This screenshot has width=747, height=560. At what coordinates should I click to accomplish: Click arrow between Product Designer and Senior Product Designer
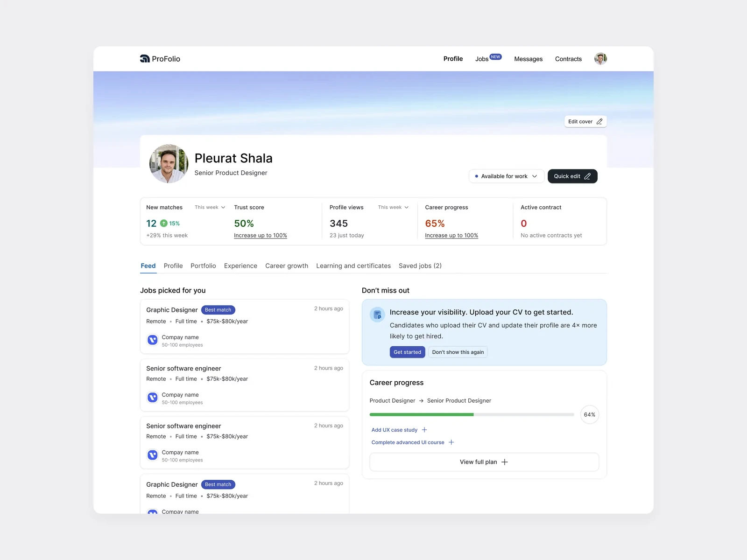click(421, 401)
